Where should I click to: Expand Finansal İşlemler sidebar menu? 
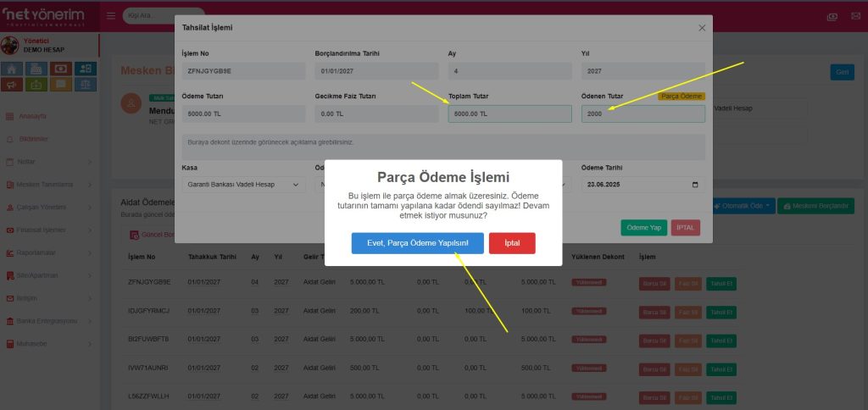pyautogui.click(x=49, y=230)
